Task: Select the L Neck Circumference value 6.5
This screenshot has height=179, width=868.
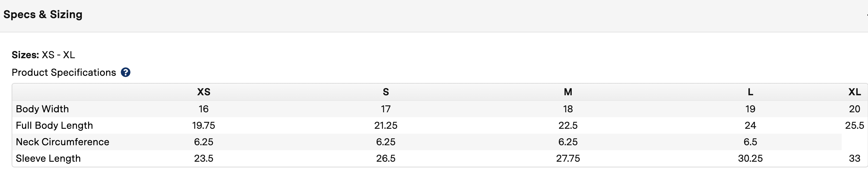Action: pos(750,142)
